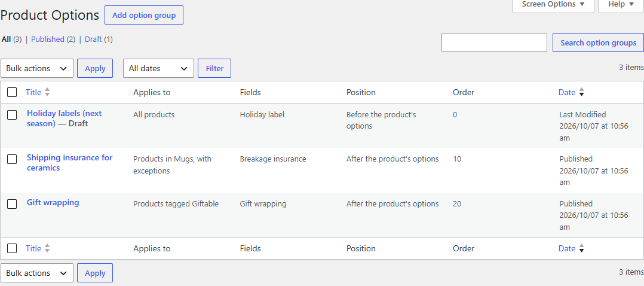
Task: Open Holiday labels (next season) option group
Action: pos(64,118)
